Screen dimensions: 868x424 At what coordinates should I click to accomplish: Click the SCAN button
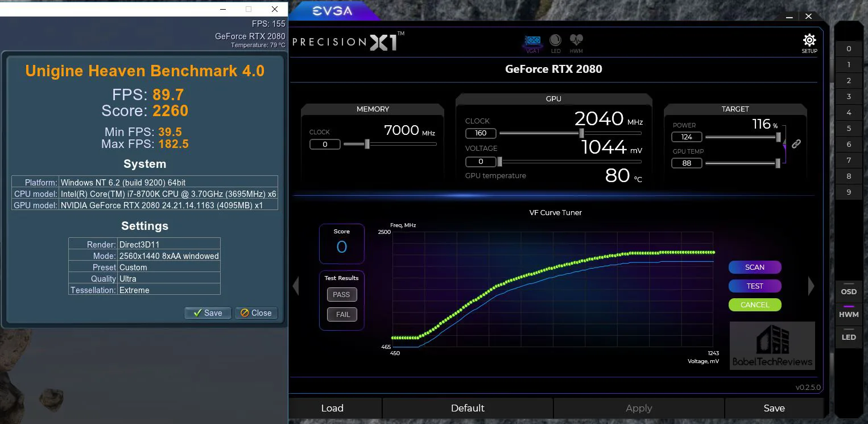tap(755, 267)
